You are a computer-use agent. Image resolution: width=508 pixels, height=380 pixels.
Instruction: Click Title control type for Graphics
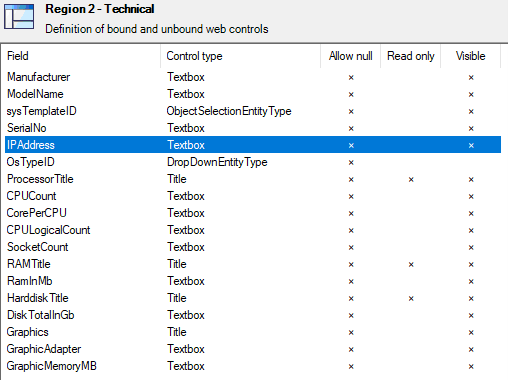pyautogui.click(x=177, y=332)
